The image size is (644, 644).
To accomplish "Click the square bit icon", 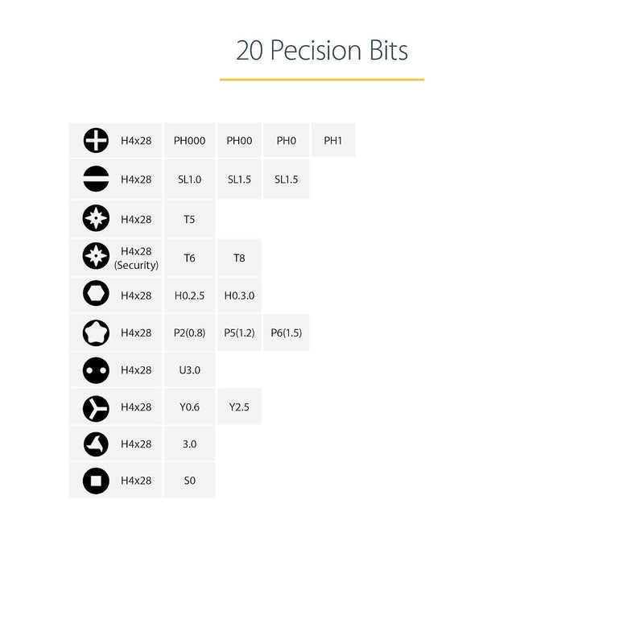I will tap(96, 481).
